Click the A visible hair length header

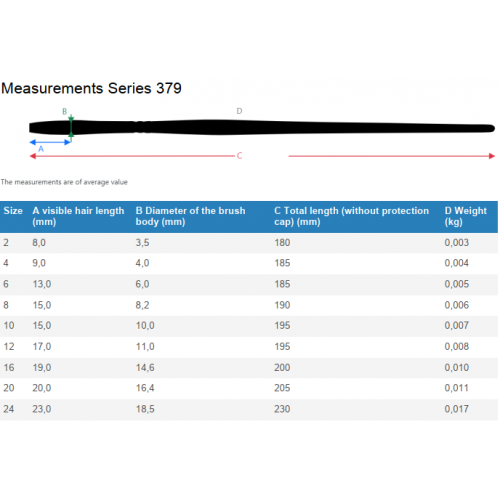tap(78, 216)
